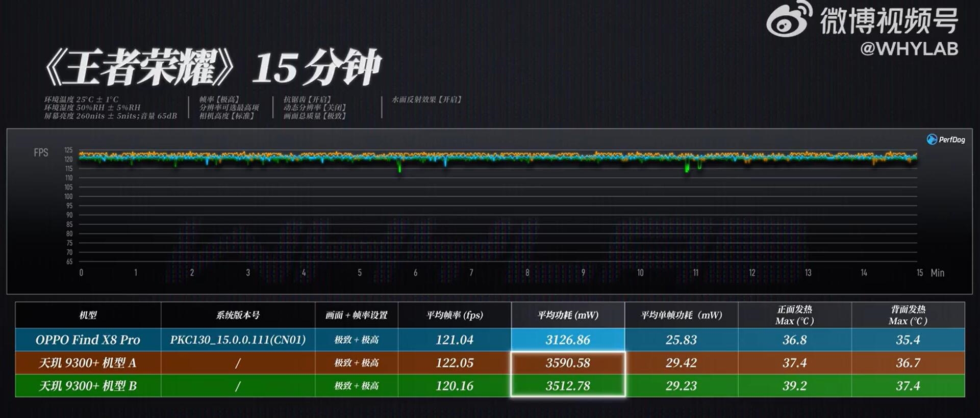Click the 分辨率可选最高项 setting text
Viewport: 980px width, 418px height.
click(x=229, y=108)
